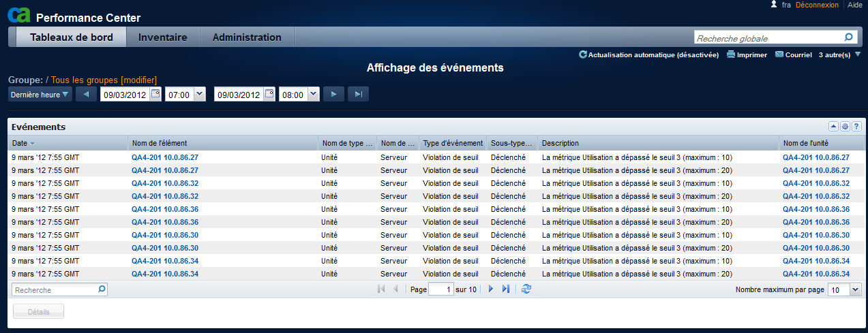Go to previous page of events
This screenshot has height=333, width=868.
tap(395, 289)
